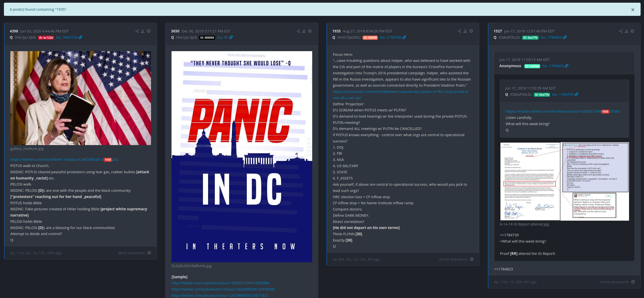The height and width of the screenshot is (298, 644).
Task: Click share icon on post 3650
Action: [x=298, y=31]
